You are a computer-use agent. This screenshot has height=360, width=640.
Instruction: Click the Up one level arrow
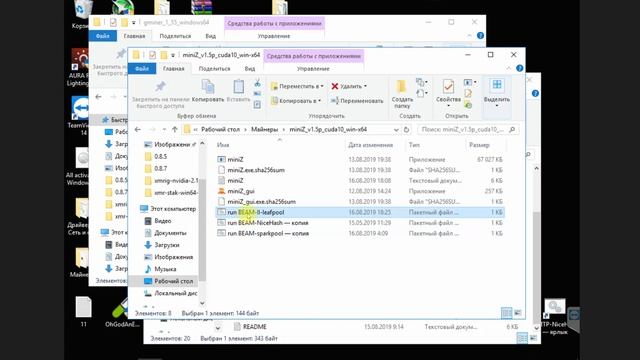point(175,129)
